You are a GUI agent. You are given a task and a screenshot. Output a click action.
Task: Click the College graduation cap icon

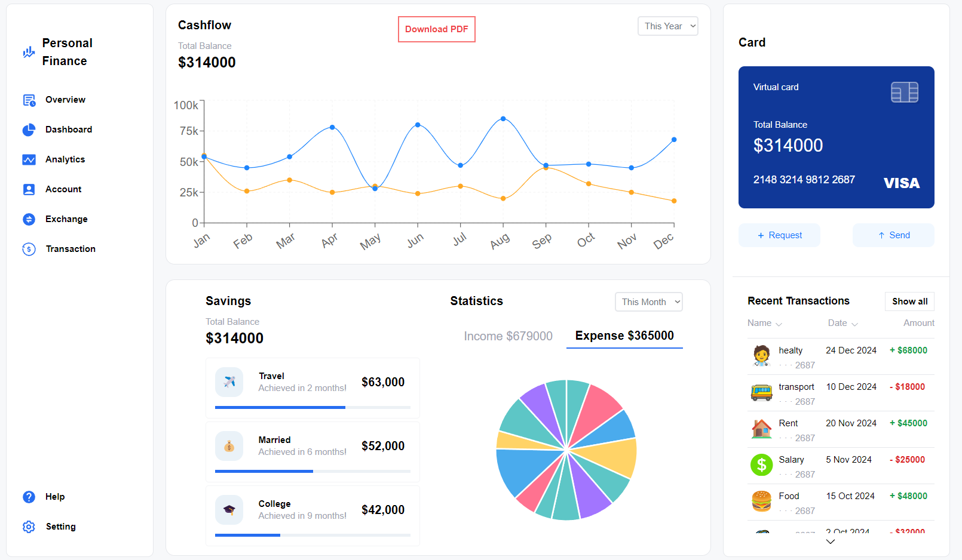[229, 510]
